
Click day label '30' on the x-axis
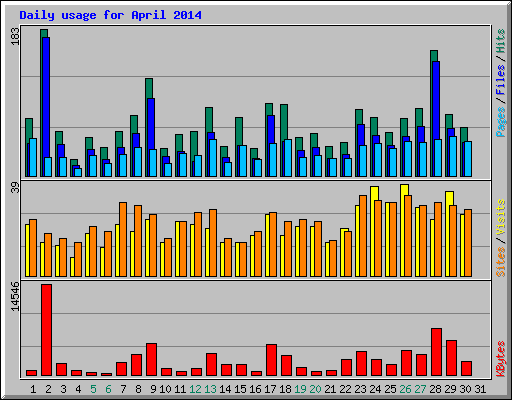[465, 389]
